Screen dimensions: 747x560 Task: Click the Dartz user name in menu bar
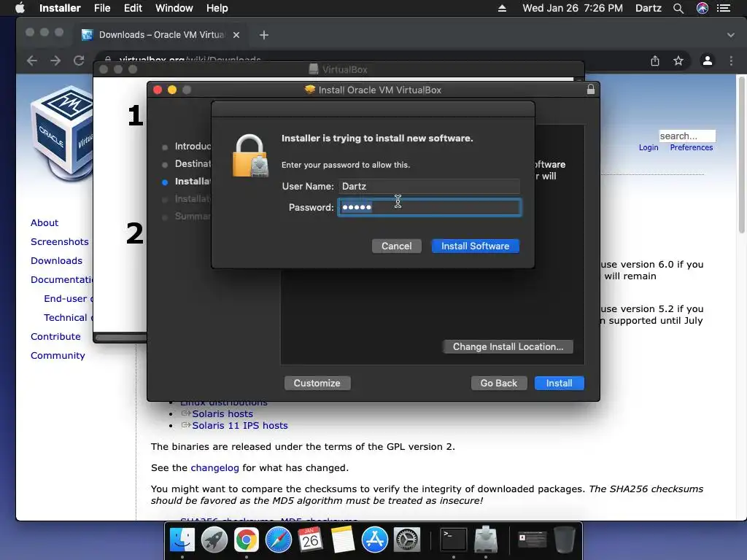pos(649,8)
